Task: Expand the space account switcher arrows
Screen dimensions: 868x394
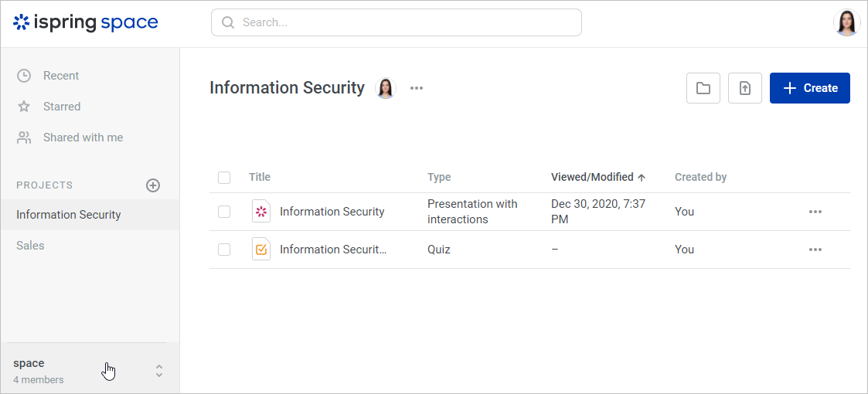Action: click(x=159, y=371)
